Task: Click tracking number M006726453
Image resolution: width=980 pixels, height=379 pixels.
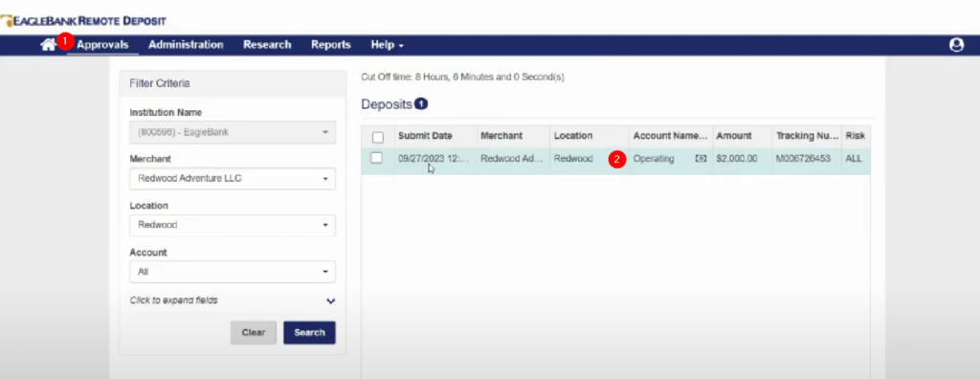Action: tap(803, 159)
